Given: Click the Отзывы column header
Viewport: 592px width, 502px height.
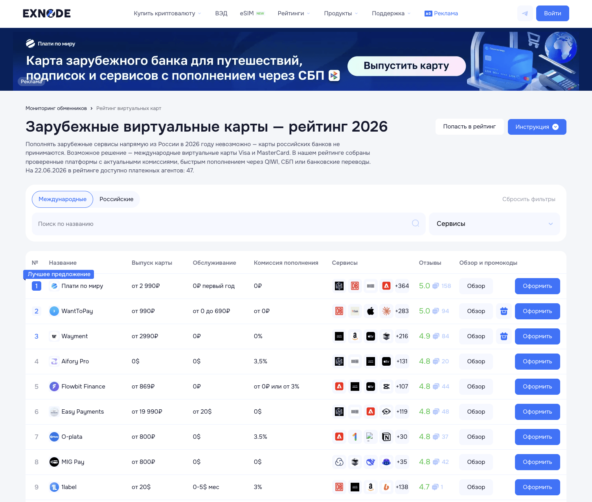Looking at the screenshot, I should click(x=430, y=263).
